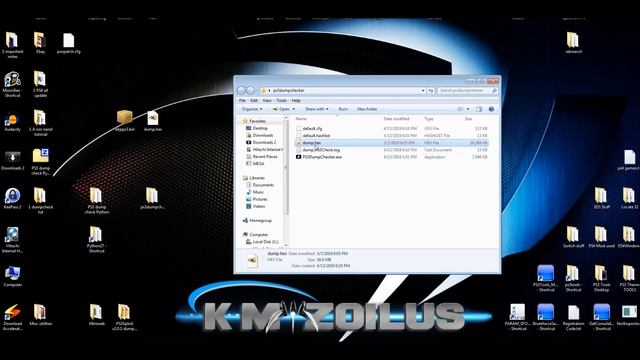
Task: Sort files by Size column header
Action: [x=468, y=119]
